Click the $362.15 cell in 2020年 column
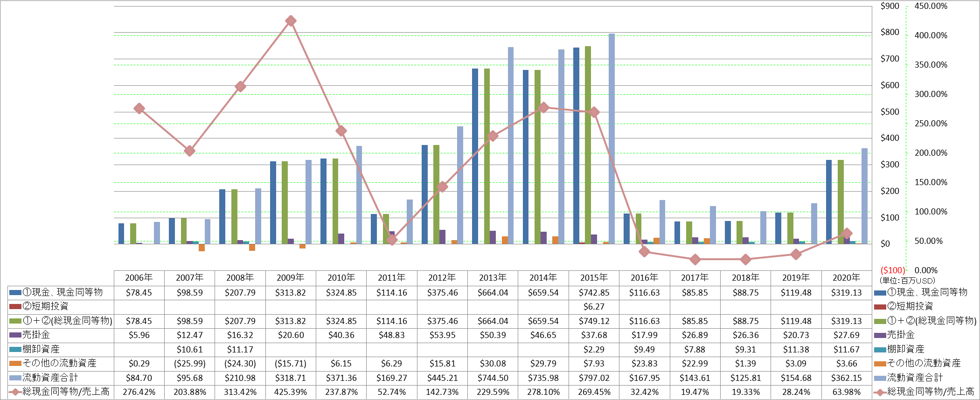This screenshot has height=400, width=980. (847, 378)
